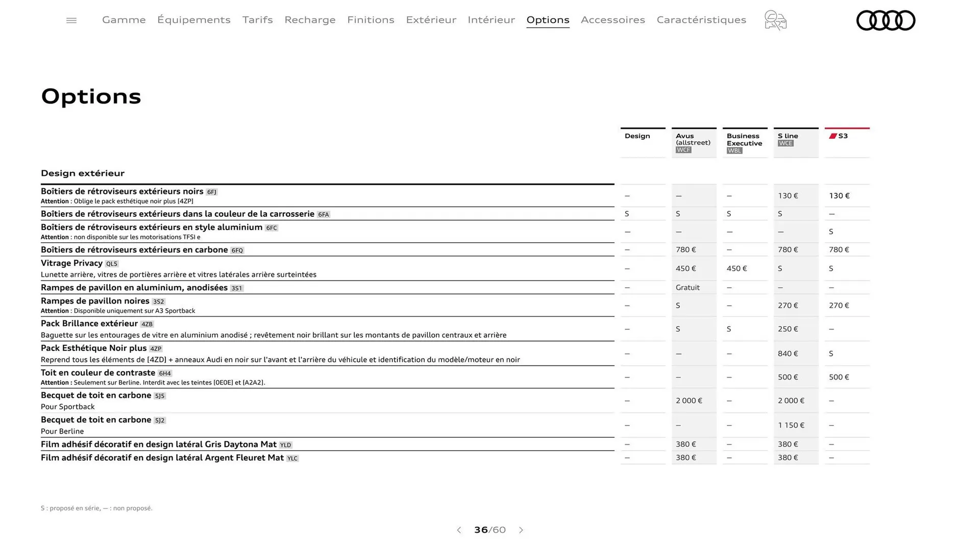Click the page number 36/60 indicator
This screenshot has width=980, height=551.
489,530
